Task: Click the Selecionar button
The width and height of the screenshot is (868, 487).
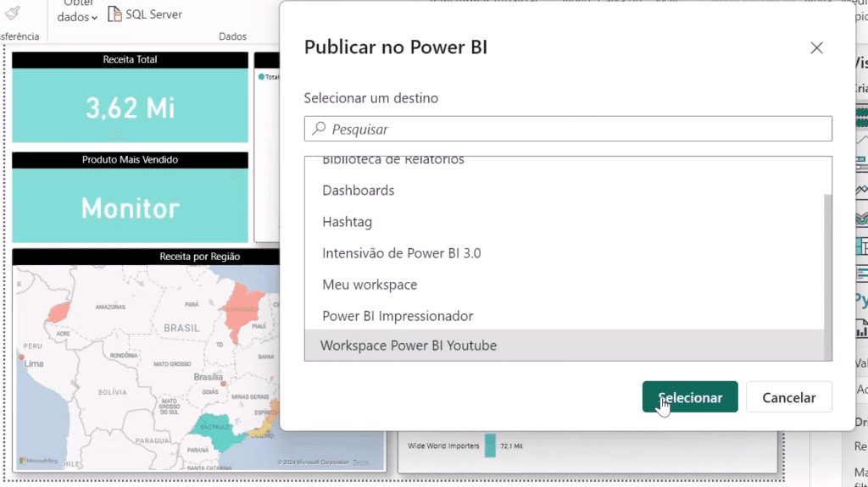Action: tap(690, 396)
